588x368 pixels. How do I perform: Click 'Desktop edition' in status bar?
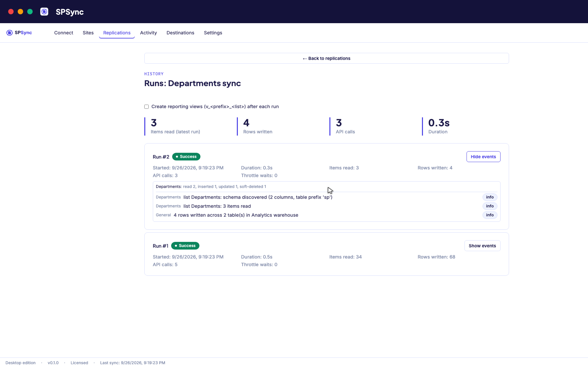point(20,363)
